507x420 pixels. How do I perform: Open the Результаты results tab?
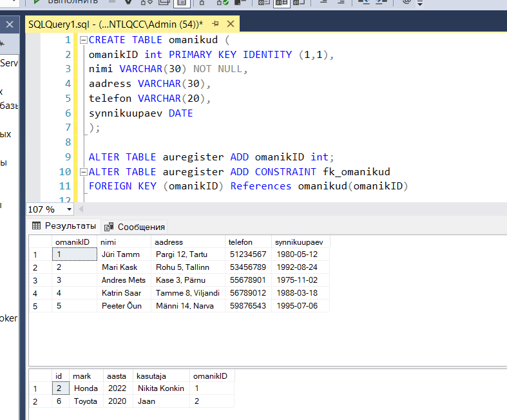pyautogui.click(x=64, y=225)
